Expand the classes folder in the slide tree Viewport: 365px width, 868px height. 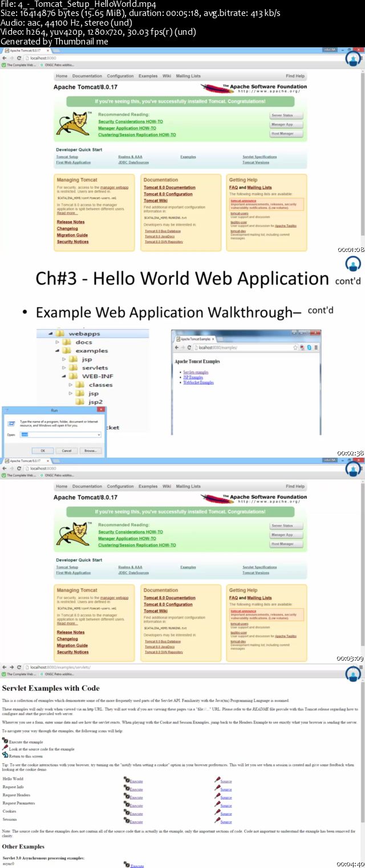click(x=71, y=385)
